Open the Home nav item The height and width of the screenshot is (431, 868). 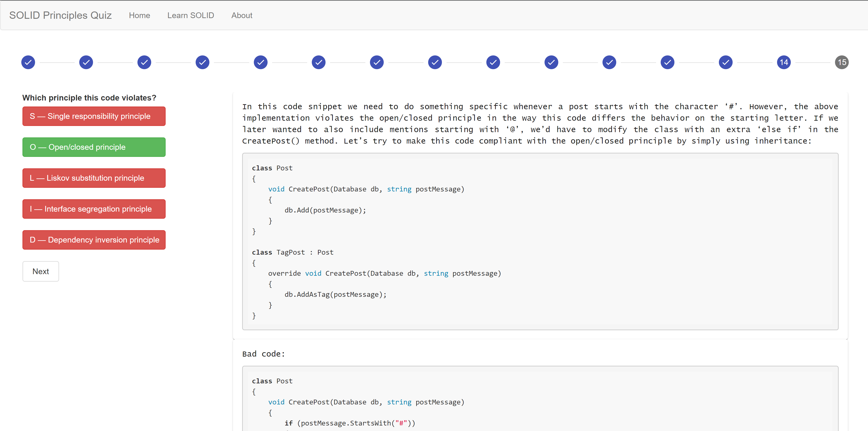coord(140,16)
